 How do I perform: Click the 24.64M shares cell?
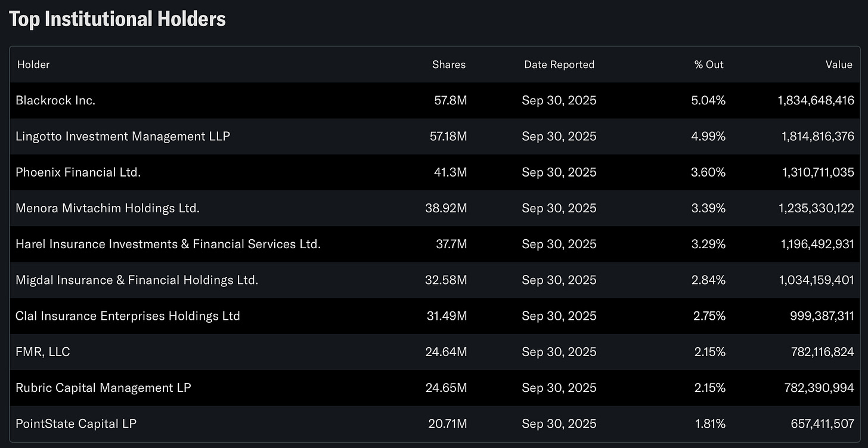click(447, 352)
